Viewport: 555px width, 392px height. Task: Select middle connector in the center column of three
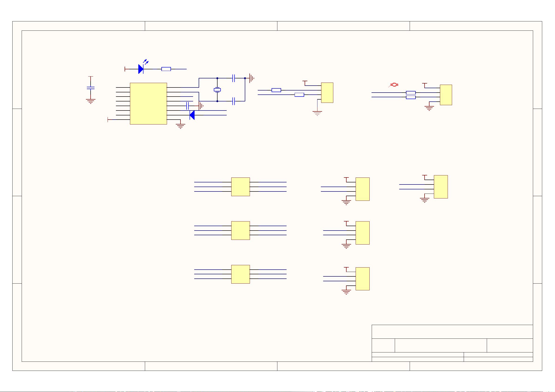pos(363,233)
